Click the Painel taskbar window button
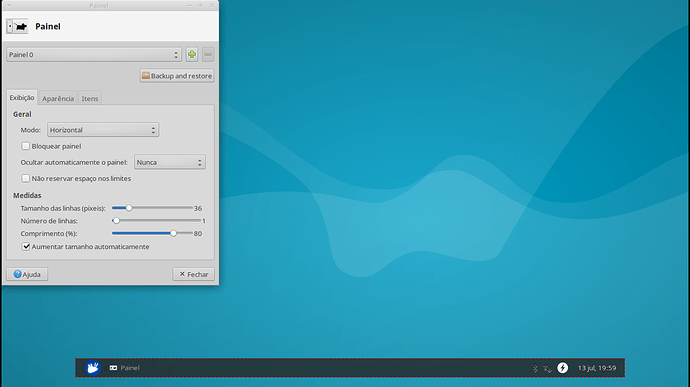Screen dimensions: 690x387 (125, 368)
